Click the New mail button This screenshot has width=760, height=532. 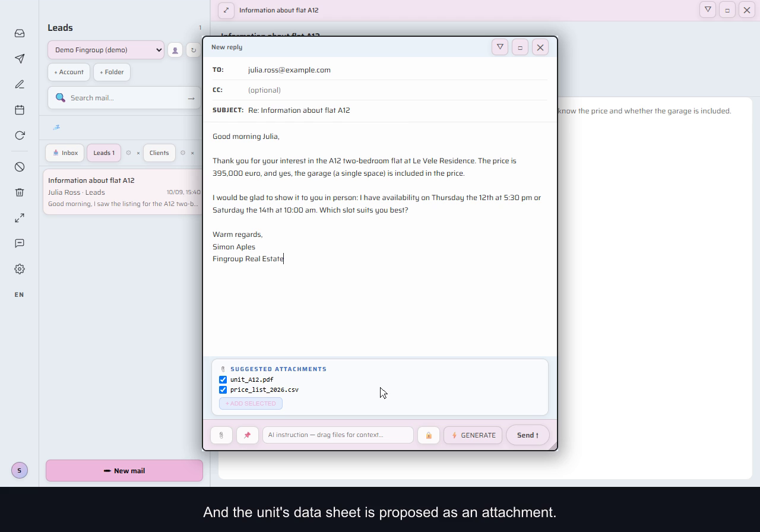tap(124, 470)
